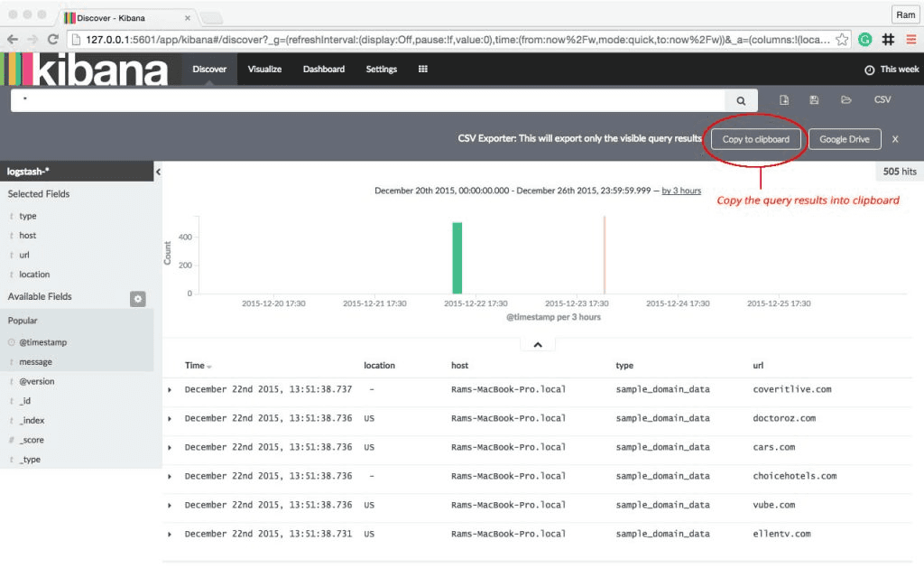This screenshot has height=578, width=924.
Task: Open the apps grid icon in navbar
Action: click(x=423, y=68)
